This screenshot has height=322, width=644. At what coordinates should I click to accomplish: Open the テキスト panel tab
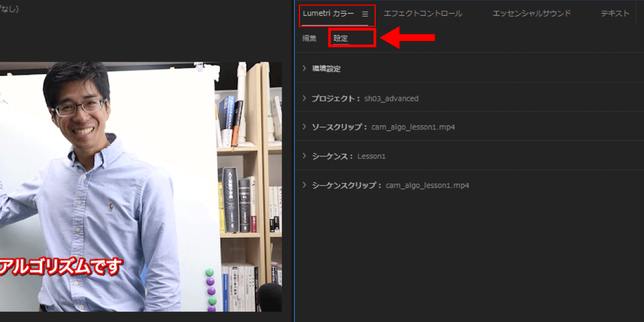pos(614,14)
